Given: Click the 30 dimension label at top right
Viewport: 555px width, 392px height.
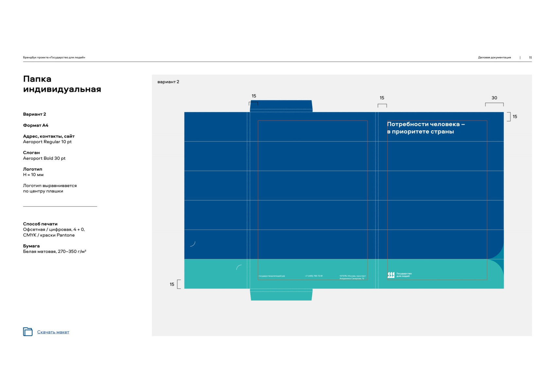Looking at the screenshot, I should [494, 98].
